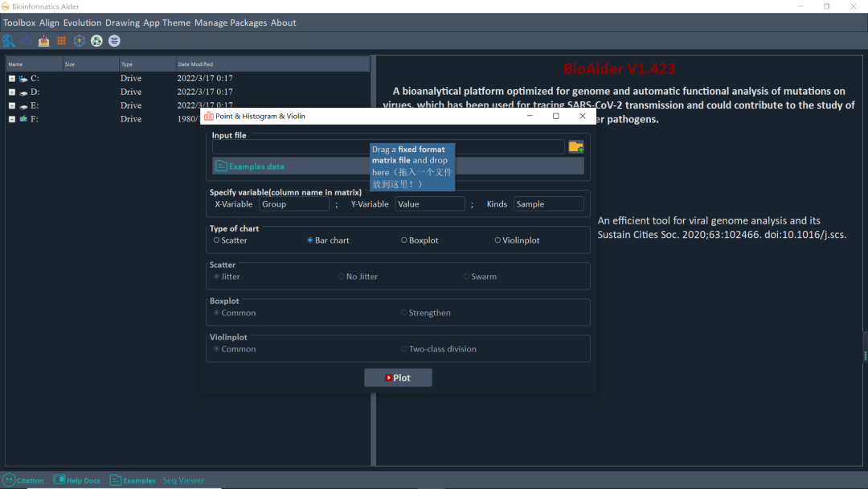
Task: Click the Plot button
Action: pos(398,378)
